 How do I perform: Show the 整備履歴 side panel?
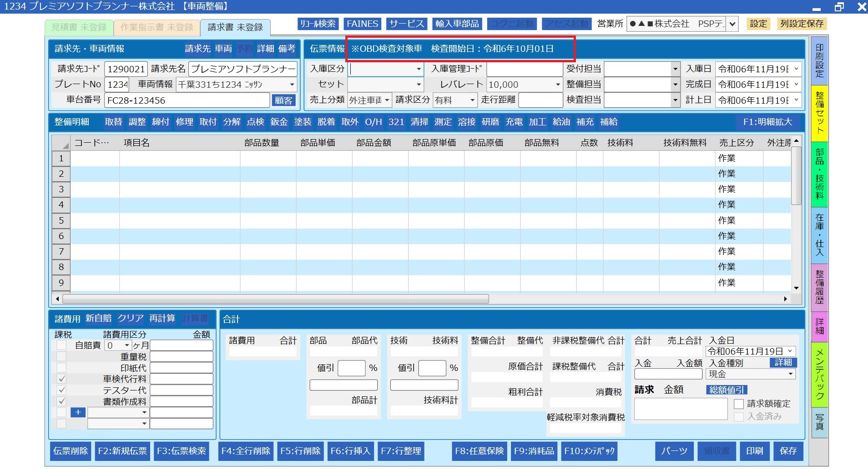point(819,286)
